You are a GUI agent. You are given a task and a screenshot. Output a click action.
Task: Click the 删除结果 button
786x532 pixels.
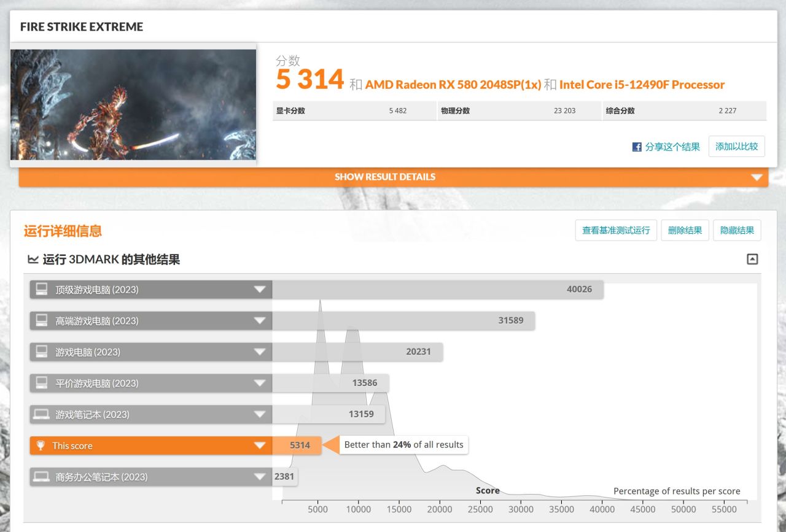(x=685, y=230)
